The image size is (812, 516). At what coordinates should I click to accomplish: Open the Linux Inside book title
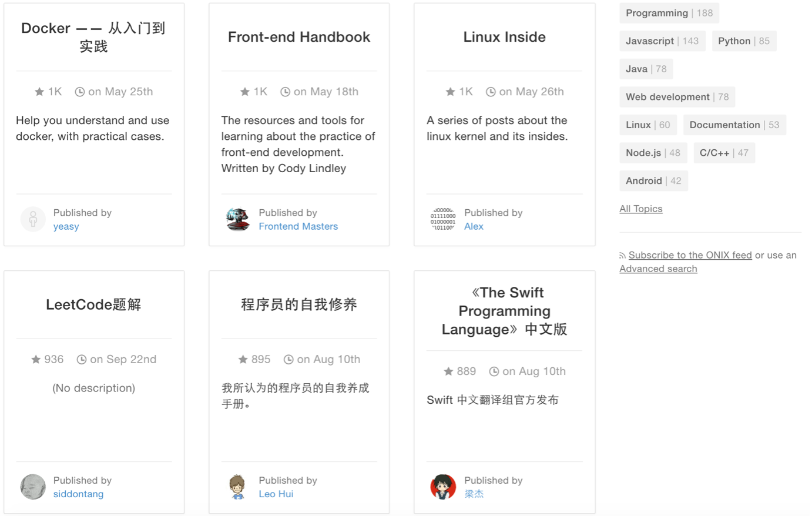pyautogui.click(x=504, y=37)
